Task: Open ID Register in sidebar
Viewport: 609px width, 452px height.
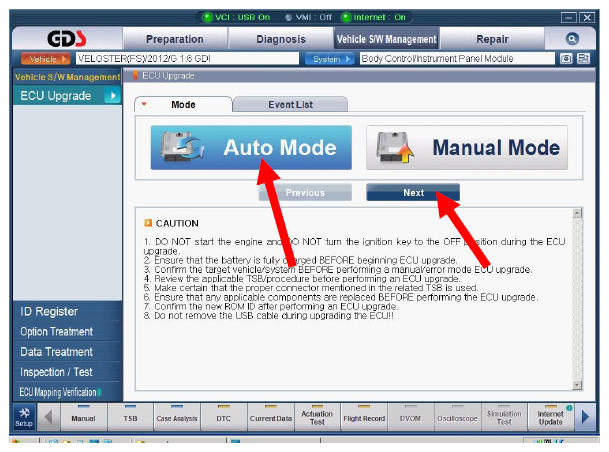Action: [68, 311]
